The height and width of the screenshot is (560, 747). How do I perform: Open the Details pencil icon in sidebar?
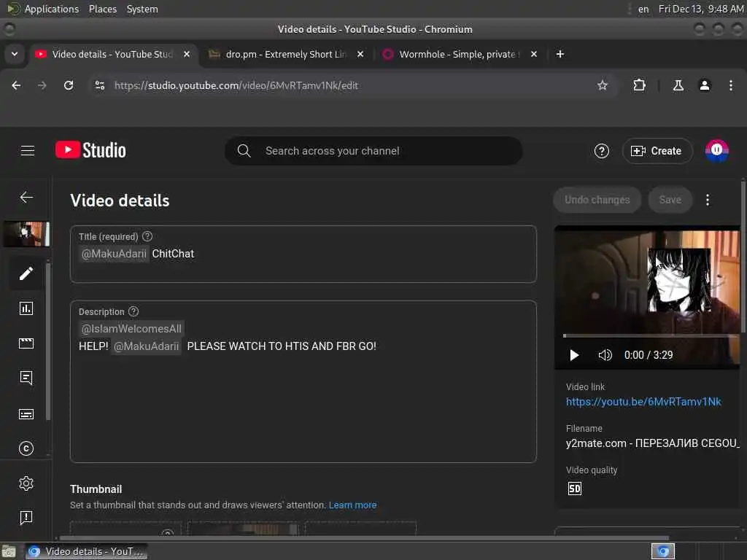[26, 273]
